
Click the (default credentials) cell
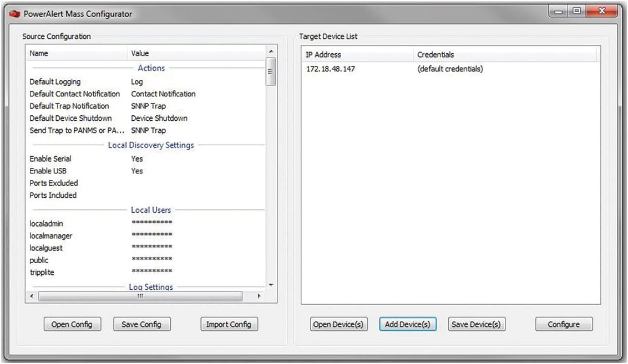coord(450,69)
